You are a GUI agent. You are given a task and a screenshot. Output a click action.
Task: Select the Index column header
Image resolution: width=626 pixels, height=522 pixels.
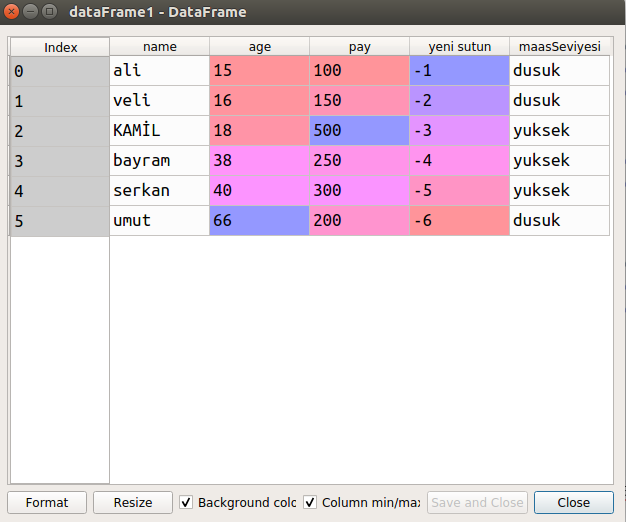click(x=60, y=47)
